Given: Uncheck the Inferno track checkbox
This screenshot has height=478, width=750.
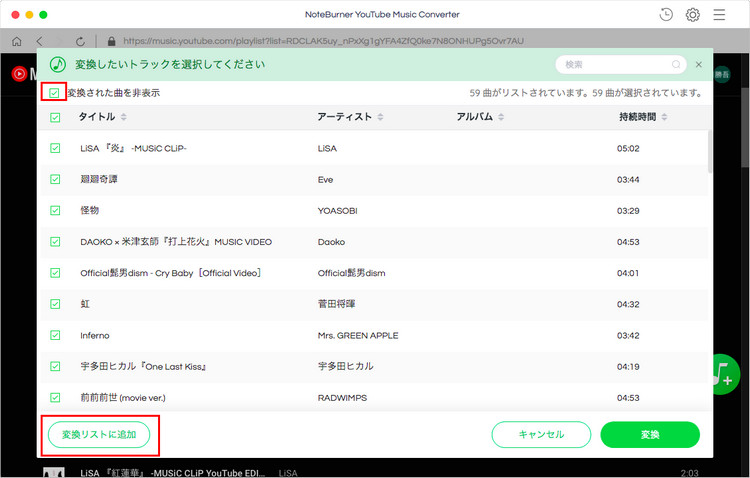Looking at the screenshot, I should [x=55, y=335].
